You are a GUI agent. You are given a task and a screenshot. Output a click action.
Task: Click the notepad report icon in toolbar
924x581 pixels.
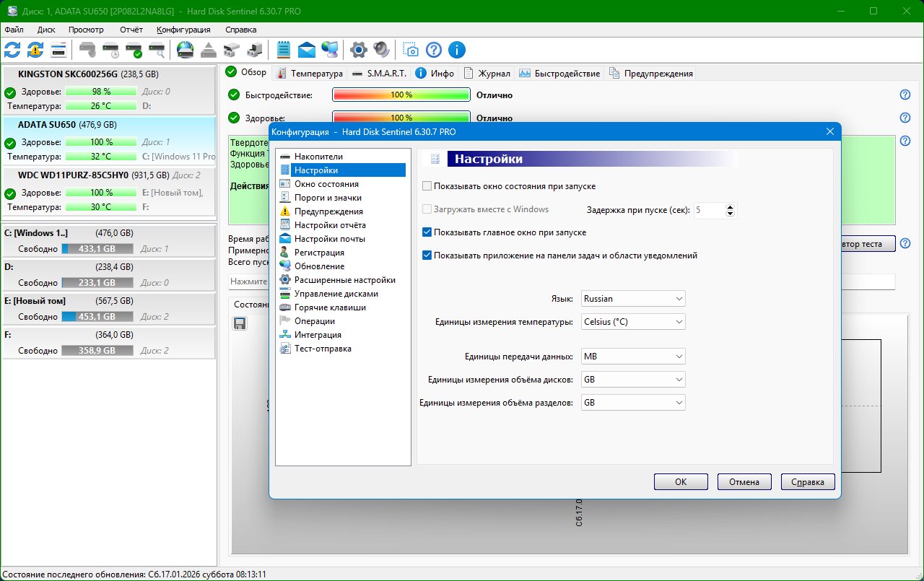[284, 50]
